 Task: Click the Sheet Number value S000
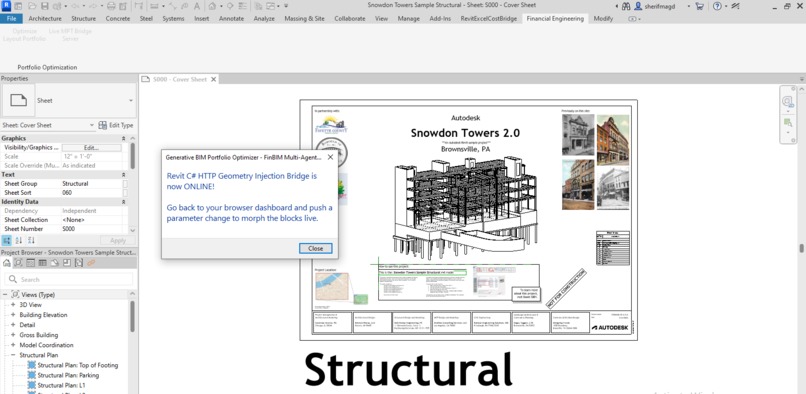point(91,229)
